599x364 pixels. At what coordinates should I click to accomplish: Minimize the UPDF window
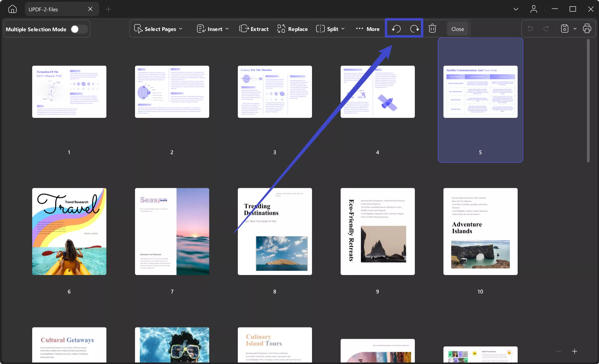(x=555, y=9)
